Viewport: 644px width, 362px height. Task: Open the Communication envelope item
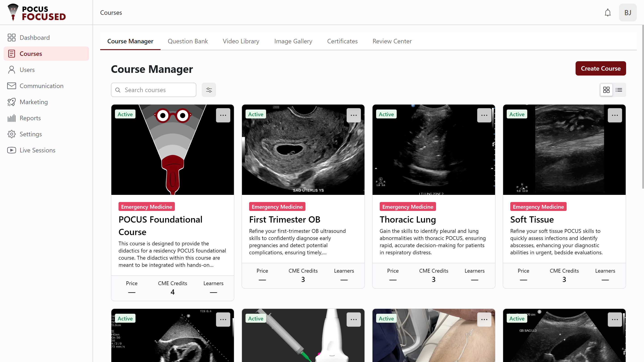[46, 86]
